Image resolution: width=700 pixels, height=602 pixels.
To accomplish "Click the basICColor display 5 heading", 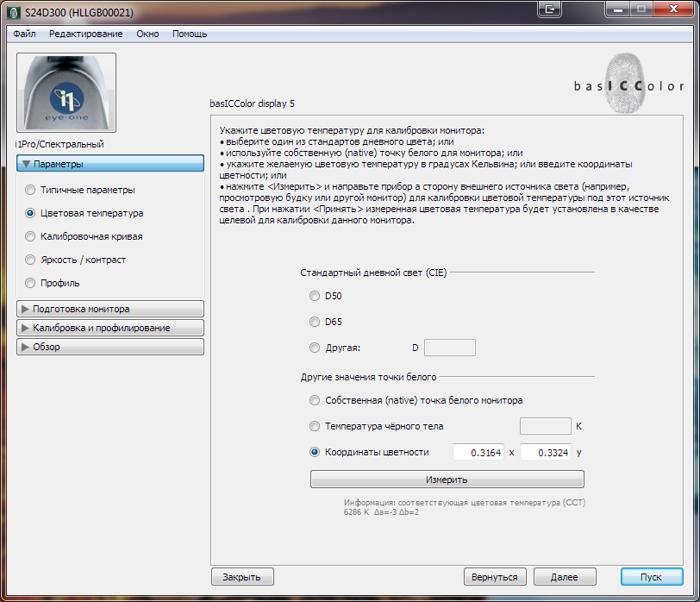I will [x=253, y=103].
